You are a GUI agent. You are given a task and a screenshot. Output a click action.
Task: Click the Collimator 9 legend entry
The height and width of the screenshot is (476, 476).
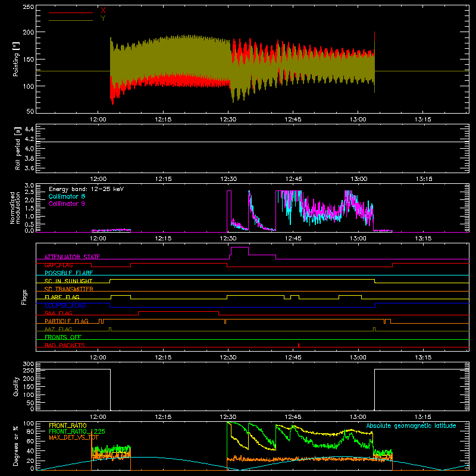tap(67, 203)
